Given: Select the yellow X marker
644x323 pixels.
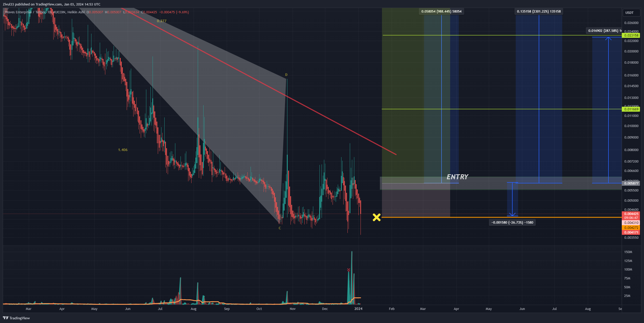Looking at the screenshot, I should click(x=376, y=217).
